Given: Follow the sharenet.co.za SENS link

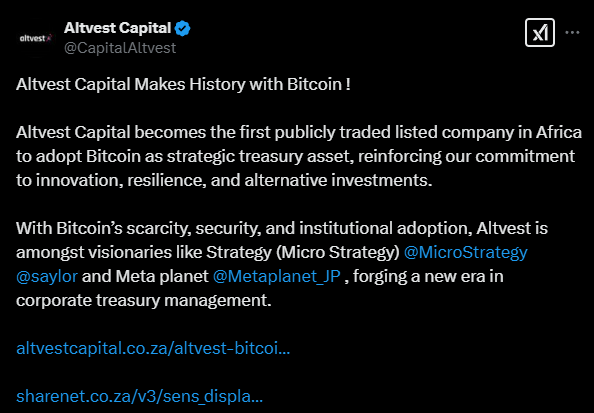Looking at the screenshot, I should tap(139, 396).
